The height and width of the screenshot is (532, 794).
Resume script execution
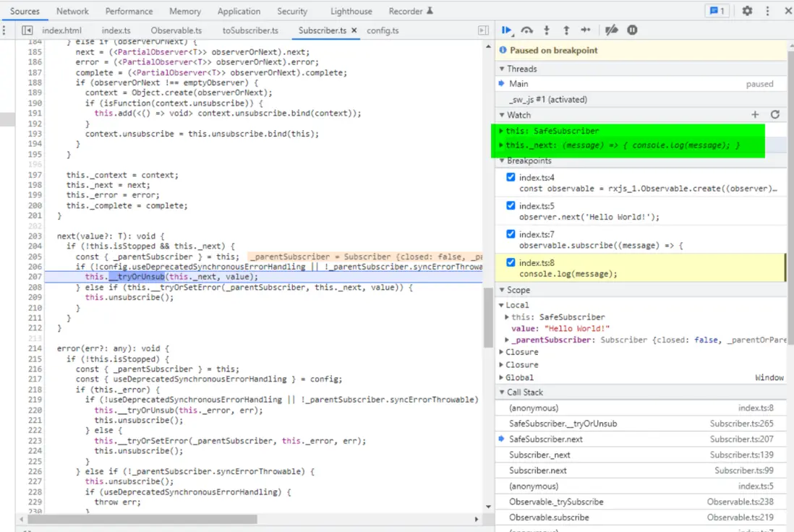tap(506, 30)
